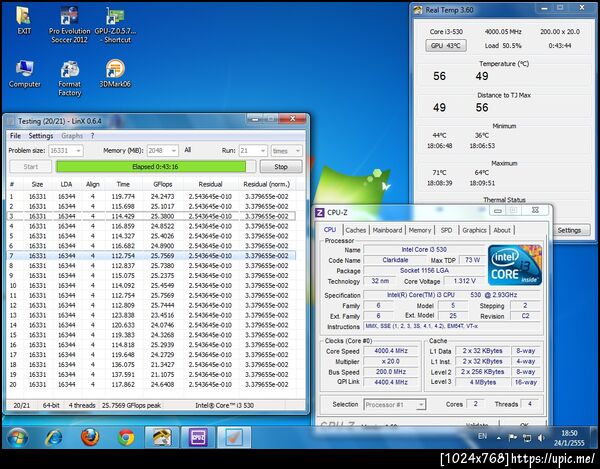Screen dimensions: 600x469
Task: Click the elapsed time progress bar
Action: pyautogui.click(x=156, y=167)
